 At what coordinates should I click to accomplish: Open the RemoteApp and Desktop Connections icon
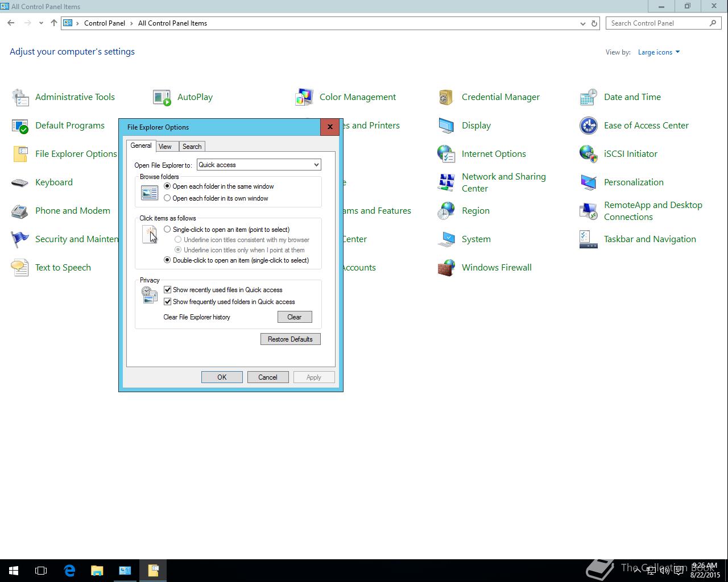point(589,211)
